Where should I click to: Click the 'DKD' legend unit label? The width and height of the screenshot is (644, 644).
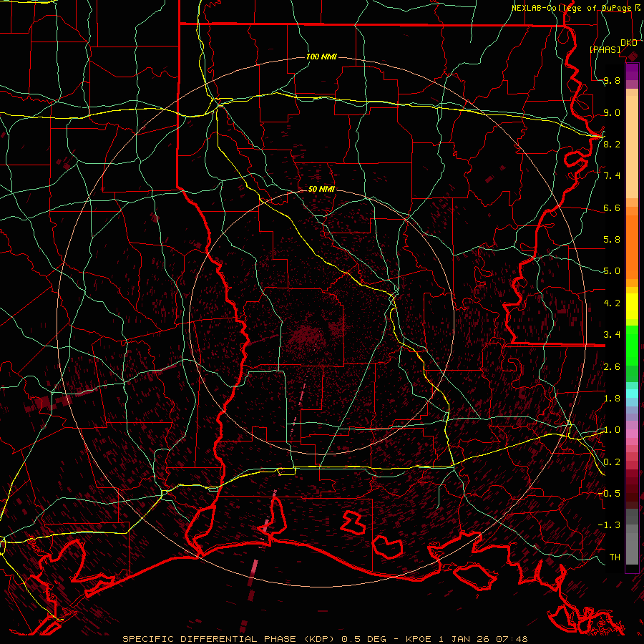[629, 43]
